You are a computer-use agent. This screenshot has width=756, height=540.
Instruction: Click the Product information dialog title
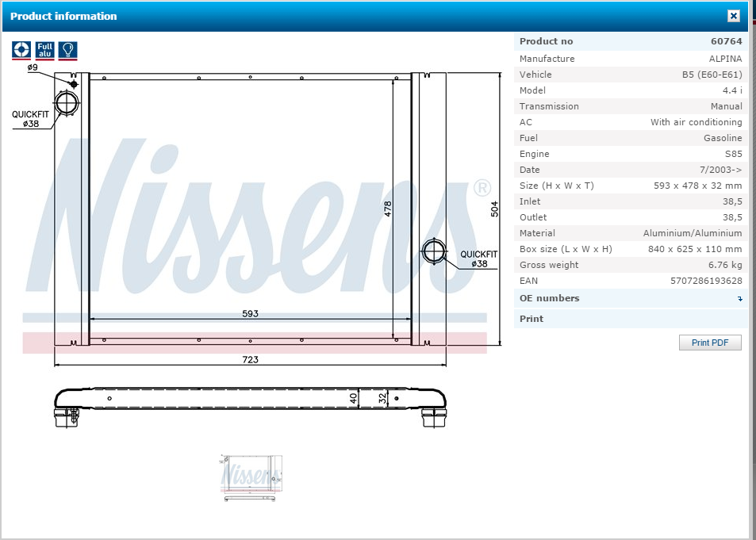coord(63,16)
